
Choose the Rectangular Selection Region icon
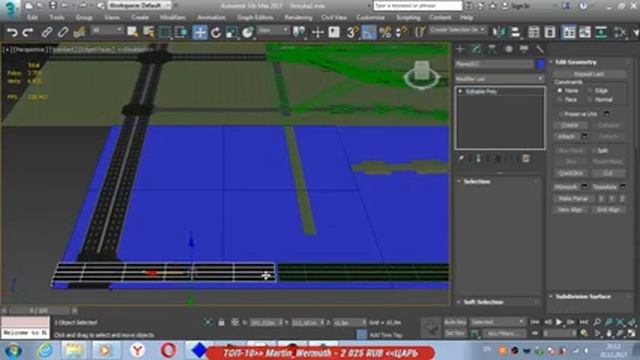click(165, 32)
